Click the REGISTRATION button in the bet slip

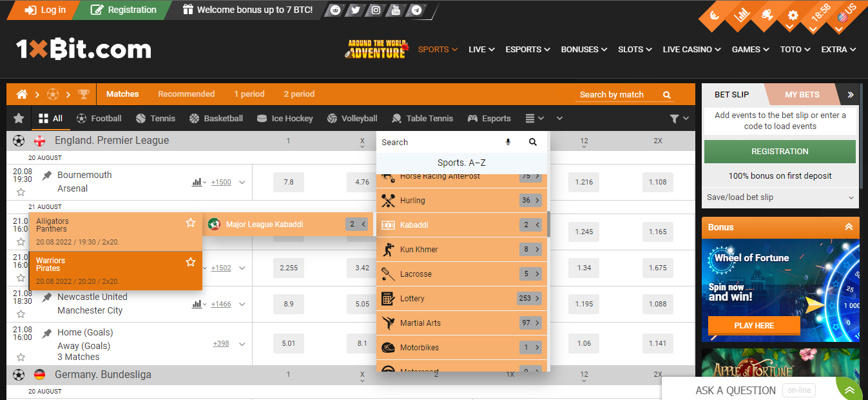(780, 151)
